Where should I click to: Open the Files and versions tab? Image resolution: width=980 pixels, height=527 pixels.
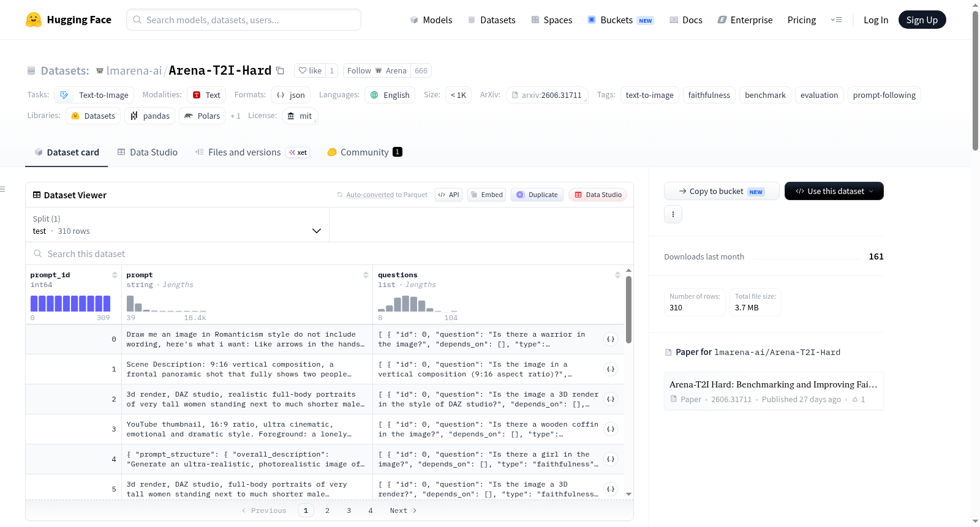tap(252, 152)
